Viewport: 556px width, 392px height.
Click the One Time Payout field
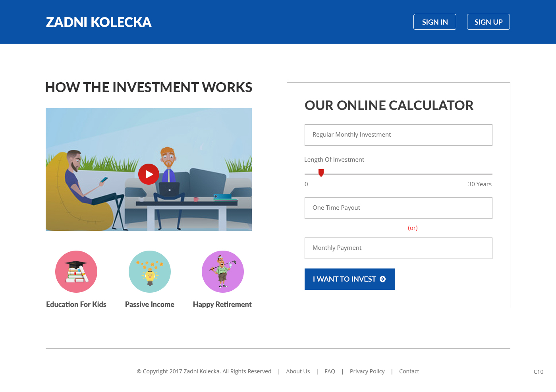(398, 208)
